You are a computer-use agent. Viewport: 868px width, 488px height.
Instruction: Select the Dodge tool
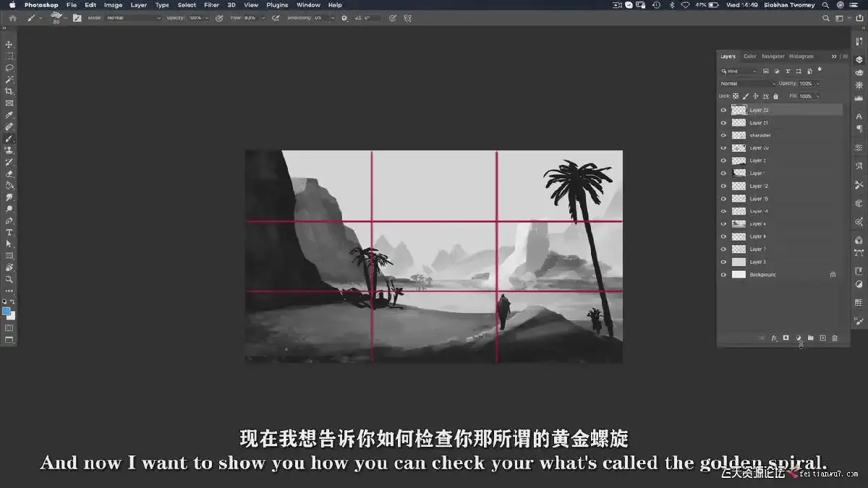9,209
